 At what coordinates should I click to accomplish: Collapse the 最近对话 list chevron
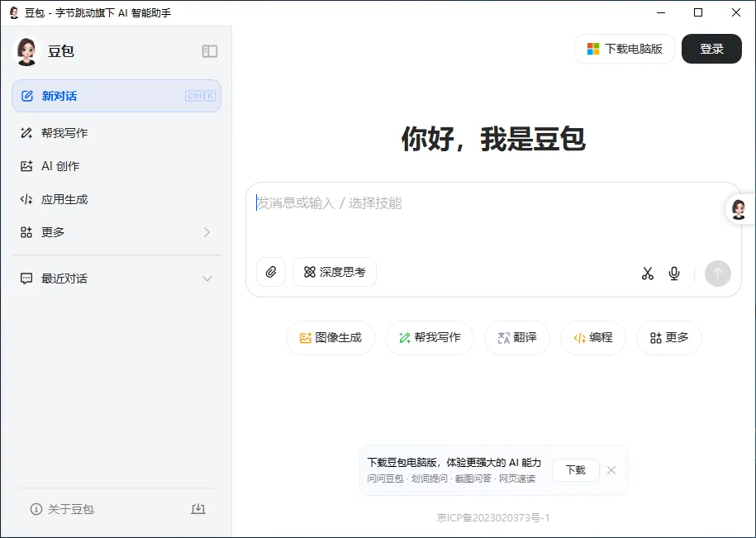207,279
